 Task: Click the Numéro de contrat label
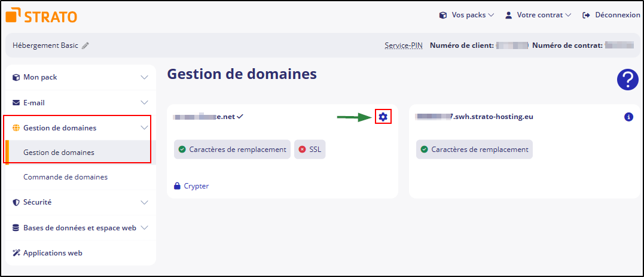567,45
